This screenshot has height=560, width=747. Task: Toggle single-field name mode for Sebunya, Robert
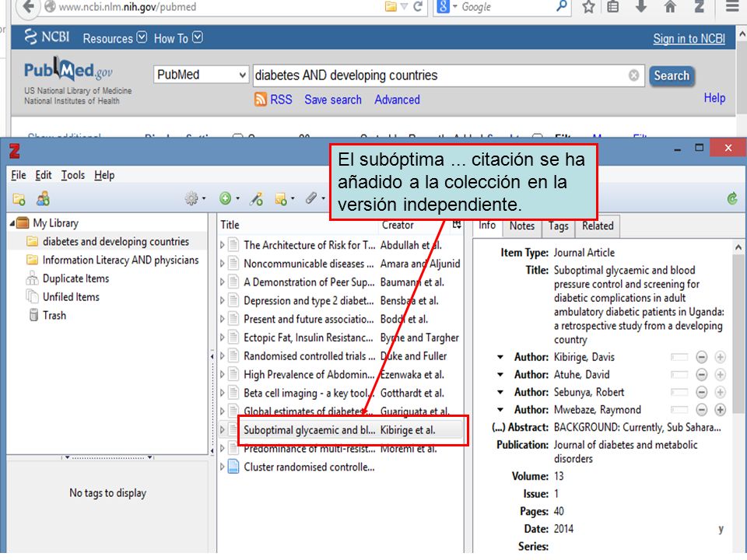679,392
